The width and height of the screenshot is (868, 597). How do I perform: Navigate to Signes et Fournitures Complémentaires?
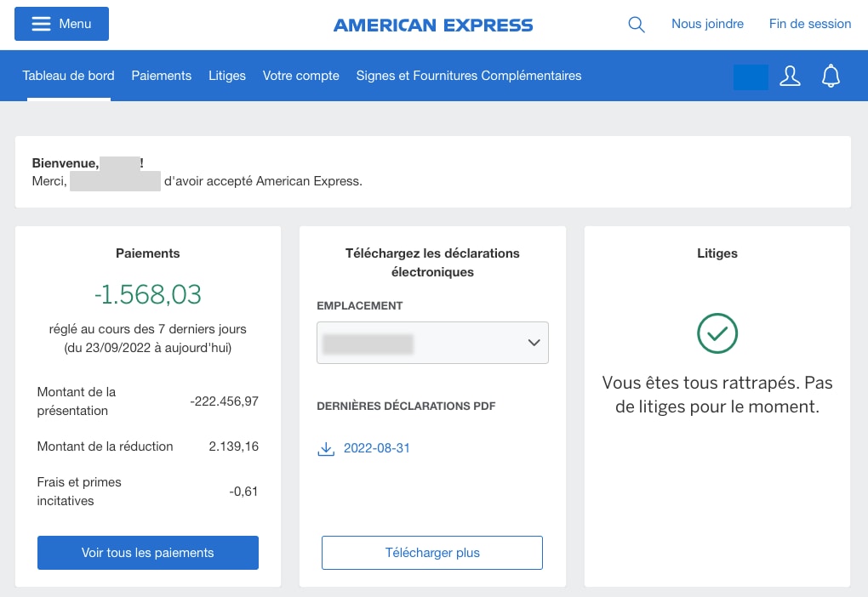coord(469,76)
